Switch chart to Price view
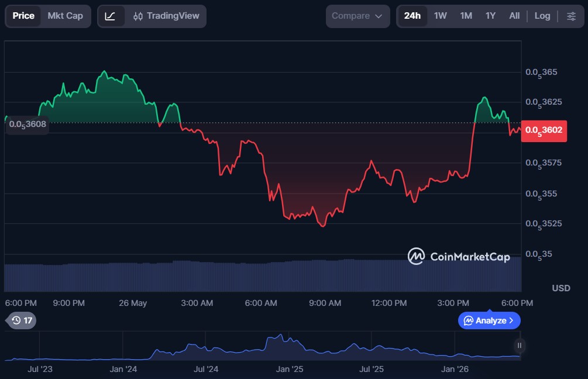 pyautogui.click(x=23, y=16)
